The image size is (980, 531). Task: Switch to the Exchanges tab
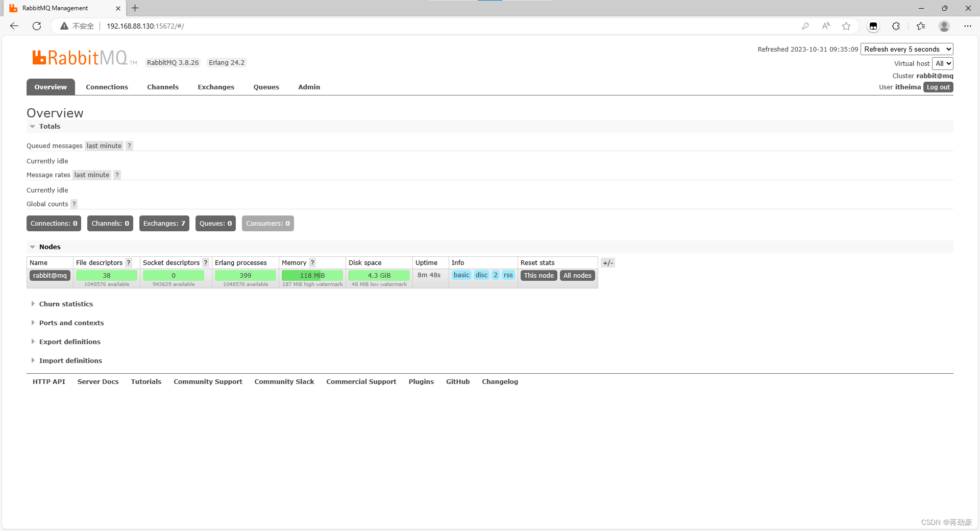216,87
